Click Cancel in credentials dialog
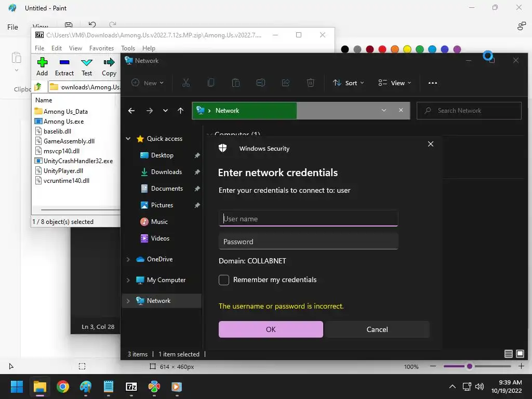 (x=377, y=329)
